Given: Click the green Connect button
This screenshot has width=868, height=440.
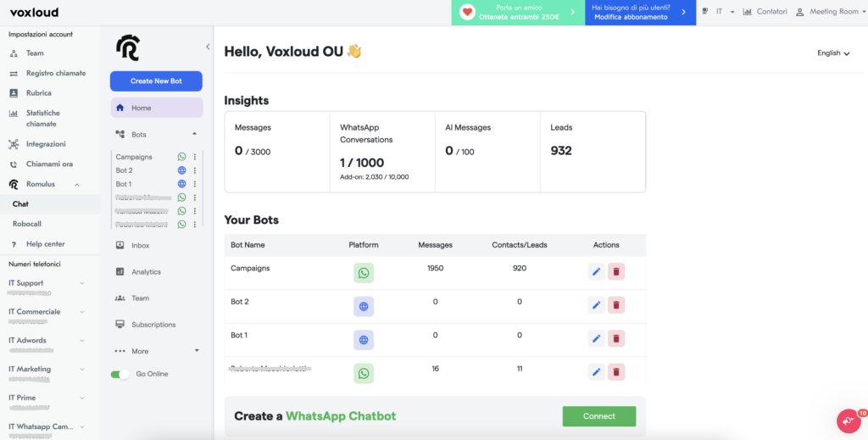Looking at the screenshot, I should click(599, 416).
